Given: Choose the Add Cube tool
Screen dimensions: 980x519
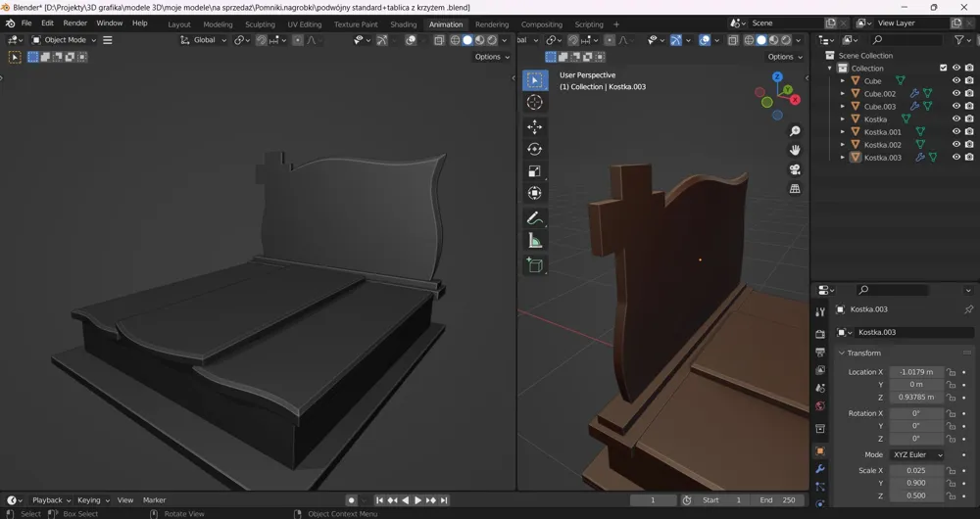Looking at the screenshot, I should click(x=534, y=265).
